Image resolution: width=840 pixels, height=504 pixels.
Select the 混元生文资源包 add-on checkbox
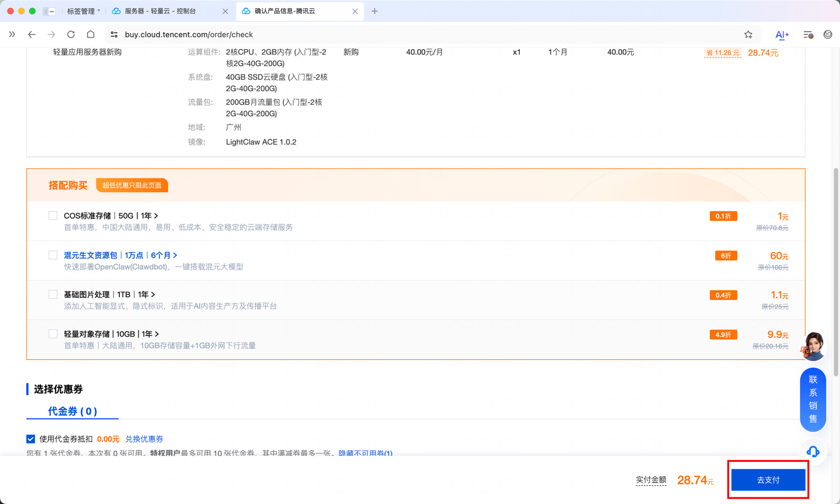pos(52,255)
